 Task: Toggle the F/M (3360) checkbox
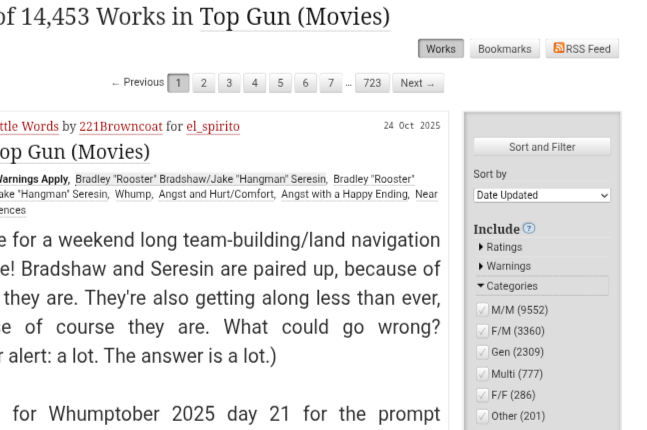pyautogui.click(x=482, y=331)
